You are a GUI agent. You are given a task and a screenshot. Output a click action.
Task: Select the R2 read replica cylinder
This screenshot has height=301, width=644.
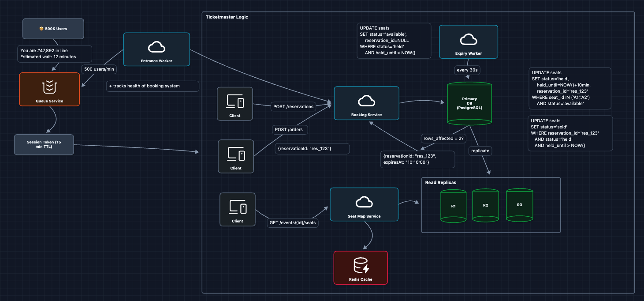point(485,205)
